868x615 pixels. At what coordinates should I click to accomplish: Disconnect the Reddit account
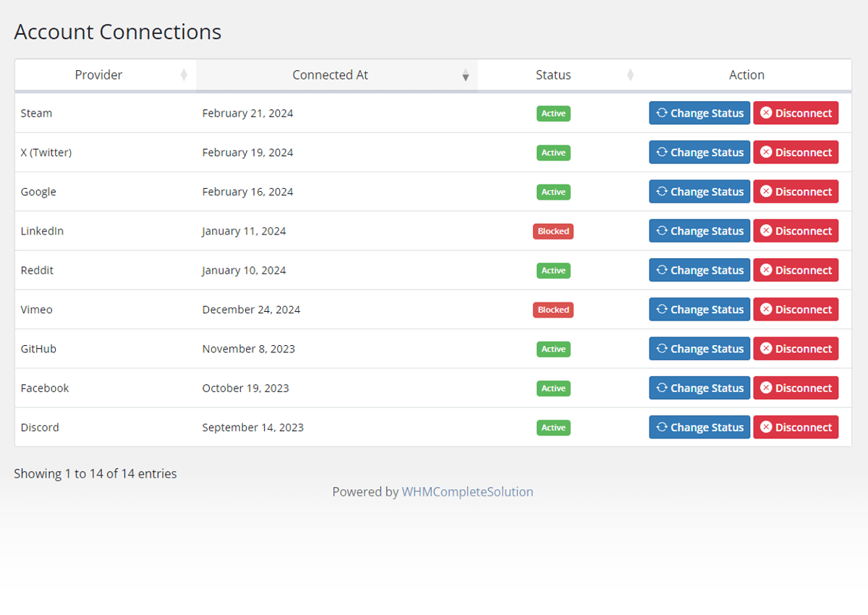tap(796, 270)
